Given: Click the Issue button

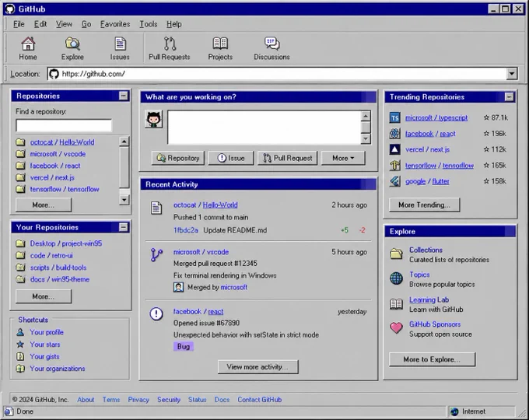Looking at the screenshot, I should point(231,158).
